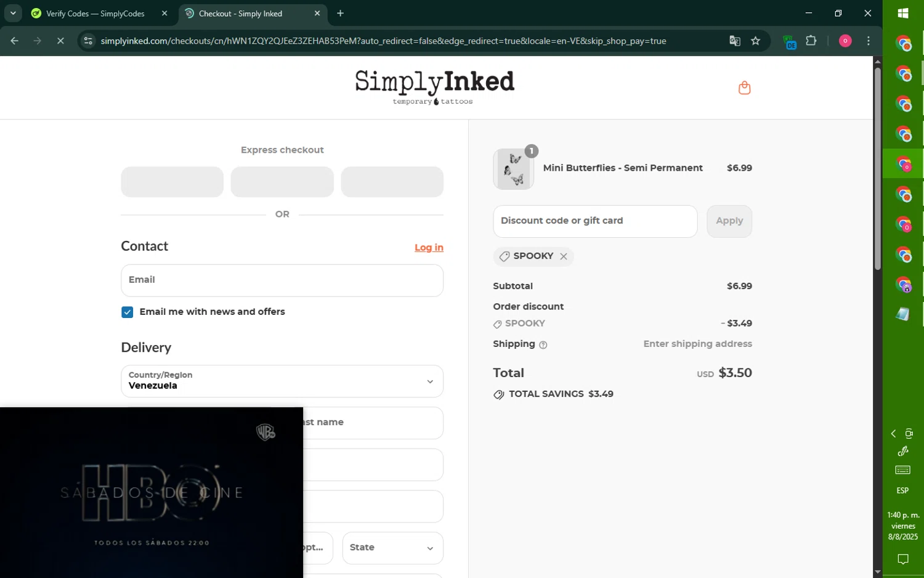Remove the SPOOKY discount code tag
Image resolution: width=924 pixels, height=578 pixels.
point(563,256)
